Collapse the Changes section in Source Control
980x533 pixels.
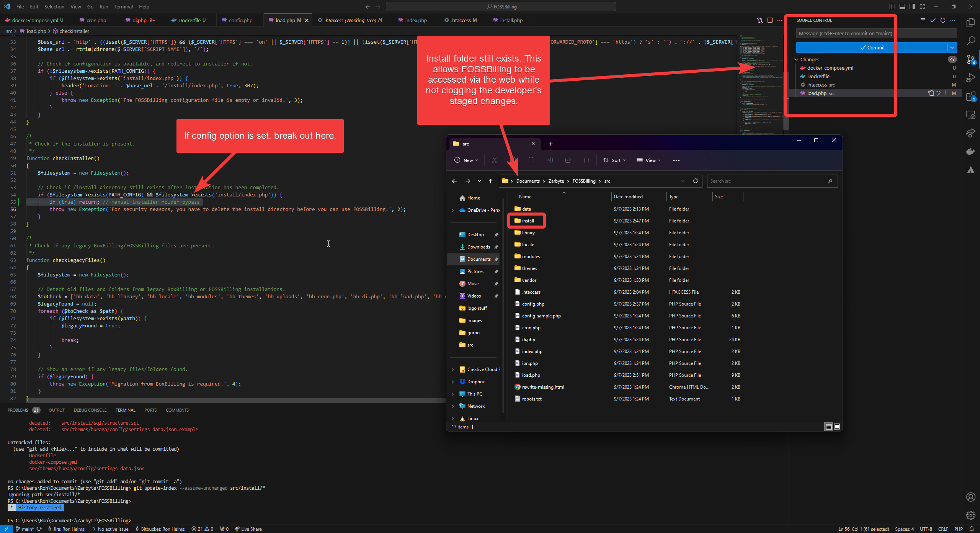pyautogui.click(x=797, y=59)
